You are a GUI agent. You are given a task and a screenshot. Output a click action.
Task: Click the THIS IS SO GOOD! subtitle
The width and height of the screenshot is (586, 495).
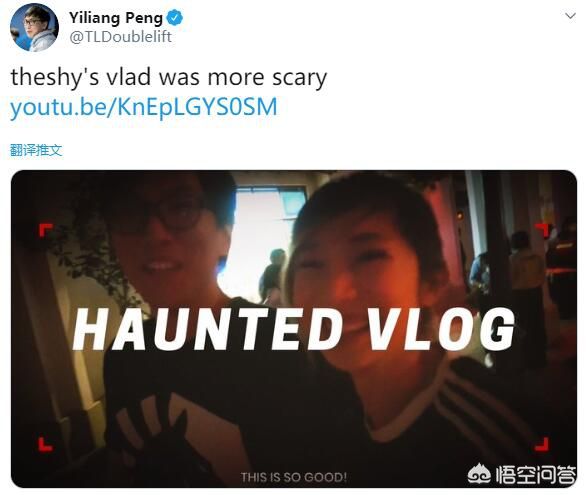294,477
